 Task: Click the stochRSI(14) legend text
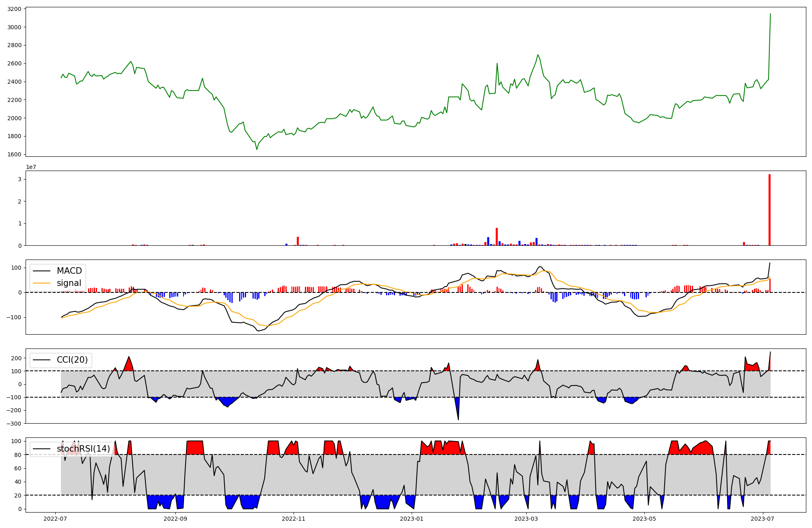pos(83,449)
